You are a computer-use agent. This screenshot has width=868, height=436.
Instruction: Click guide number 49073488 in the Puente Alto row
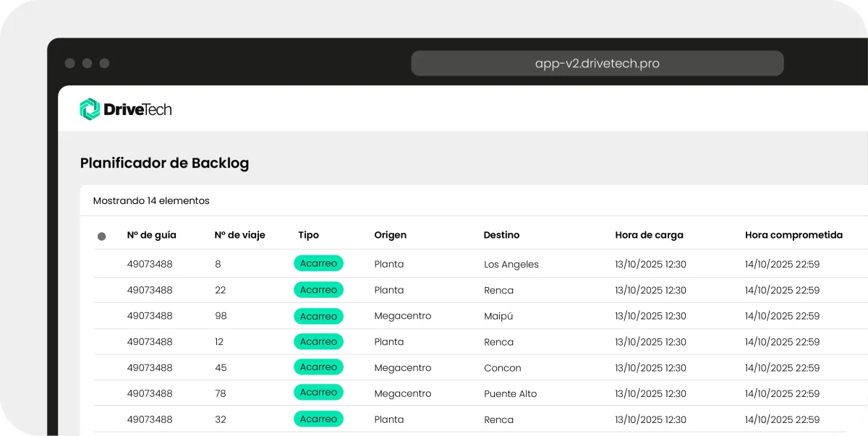tap(150, 393)
